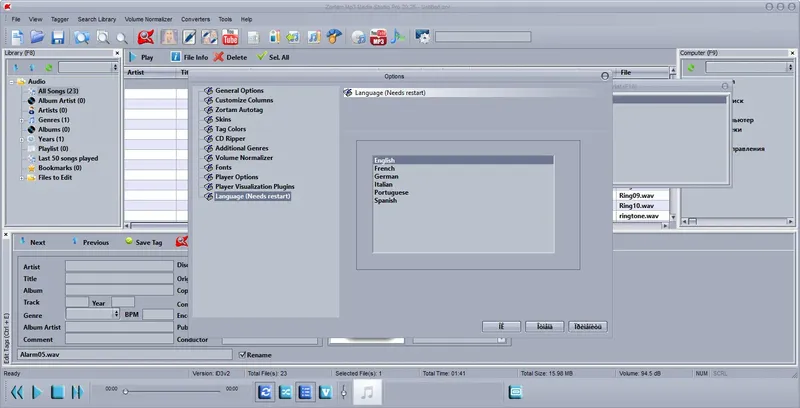
Task: Collapse the Audio tree node
Action: tap(12, 82)
